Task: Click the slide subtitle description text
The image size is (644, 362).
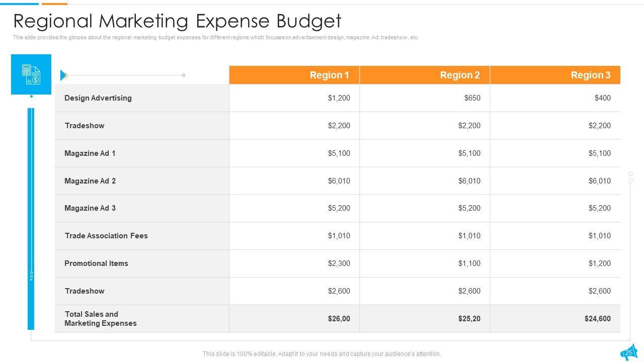Action: click(216, 38)
